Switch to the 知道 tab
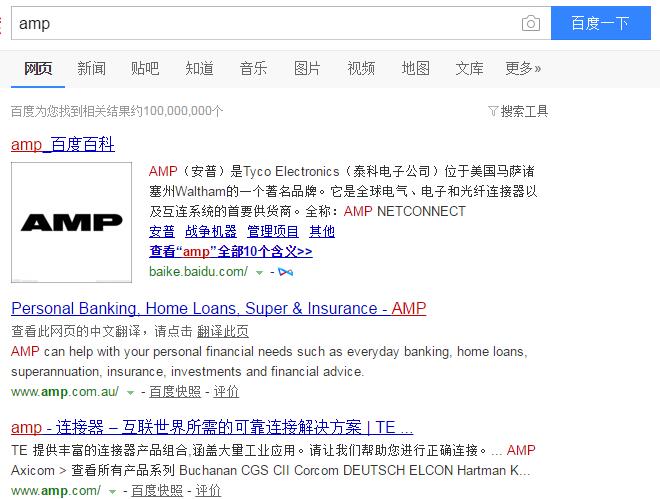This screenshot has height=499, width=660. [200, 68]
